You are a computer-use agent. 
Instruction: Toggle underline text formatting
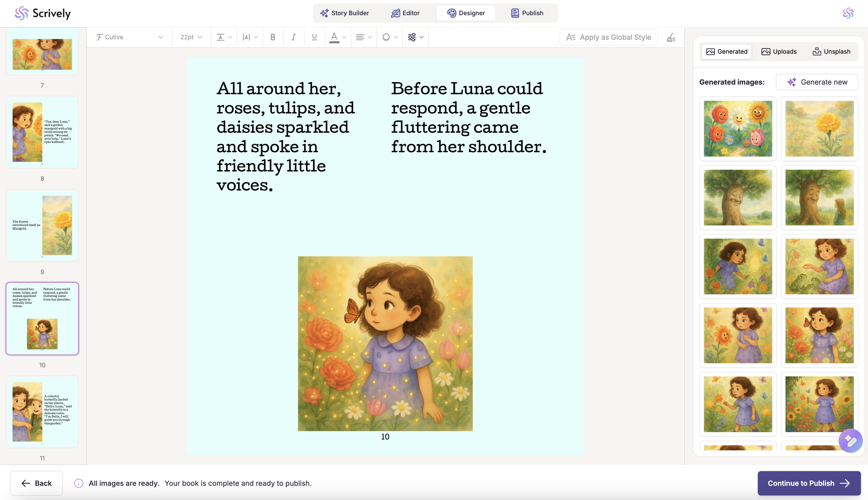pos(314,37)
